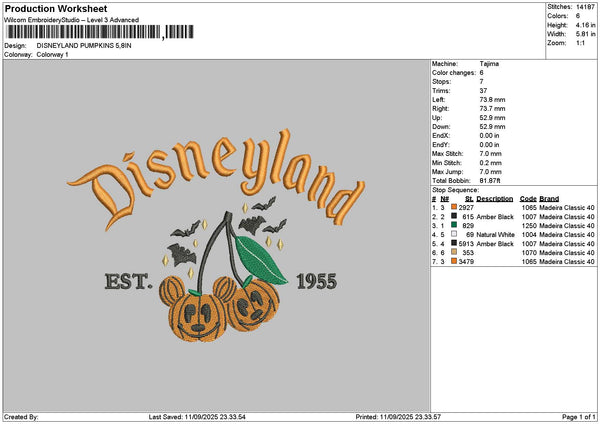Screen dimensions: 600x424
Task: Click the Wilcom EmbroideryStudio Level 3 Advanced text
Action: [x=72, y=20]
